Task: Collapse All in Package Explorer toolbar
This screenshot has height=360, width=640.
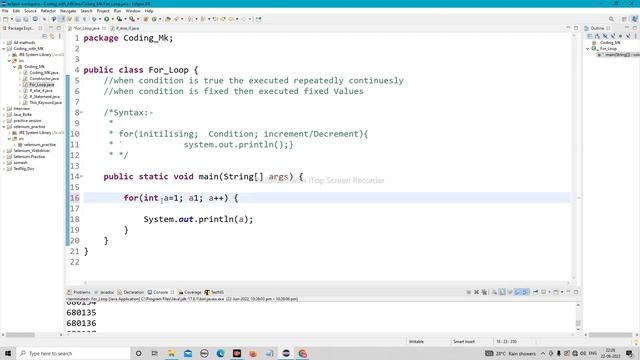Action: [x=44, y=36]
